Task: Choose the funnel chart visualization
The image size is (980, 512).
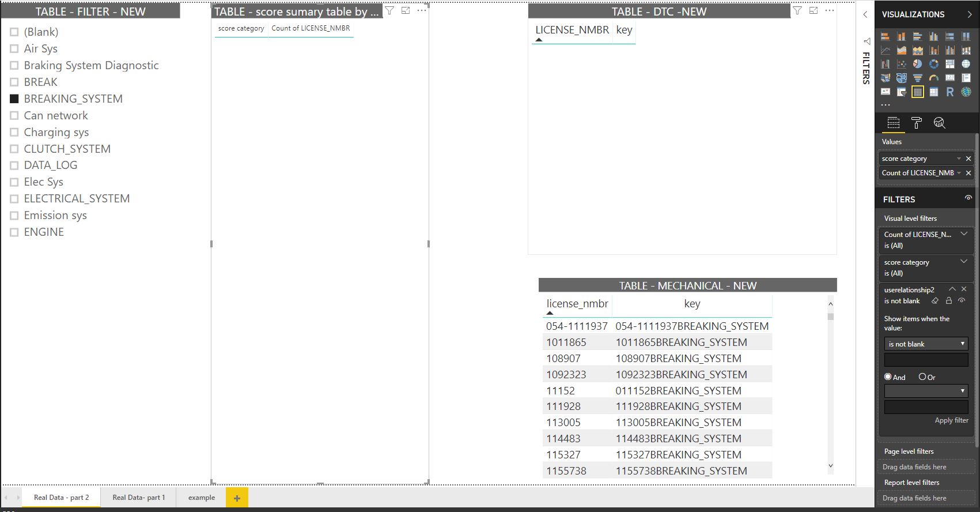Action: (918, 78)
